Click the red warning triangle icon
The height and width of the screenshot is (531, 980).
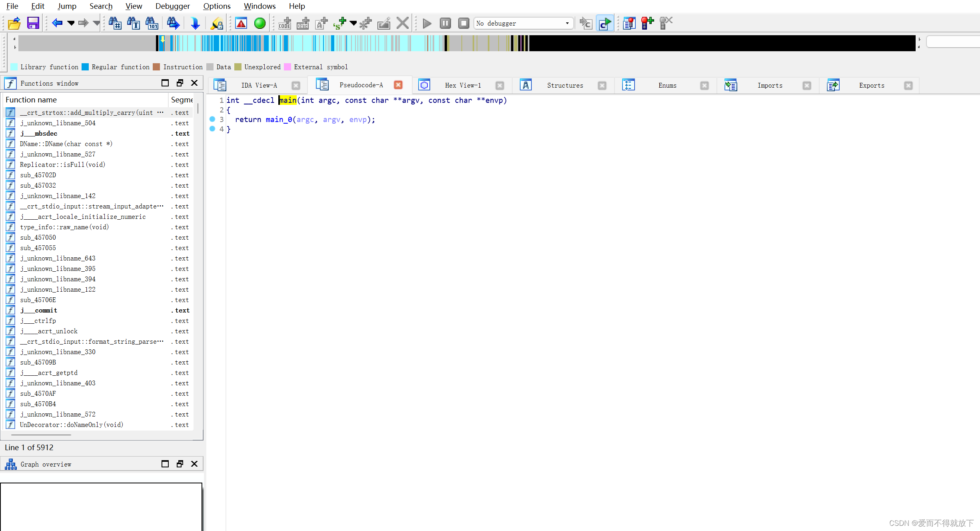pos(241,23)
